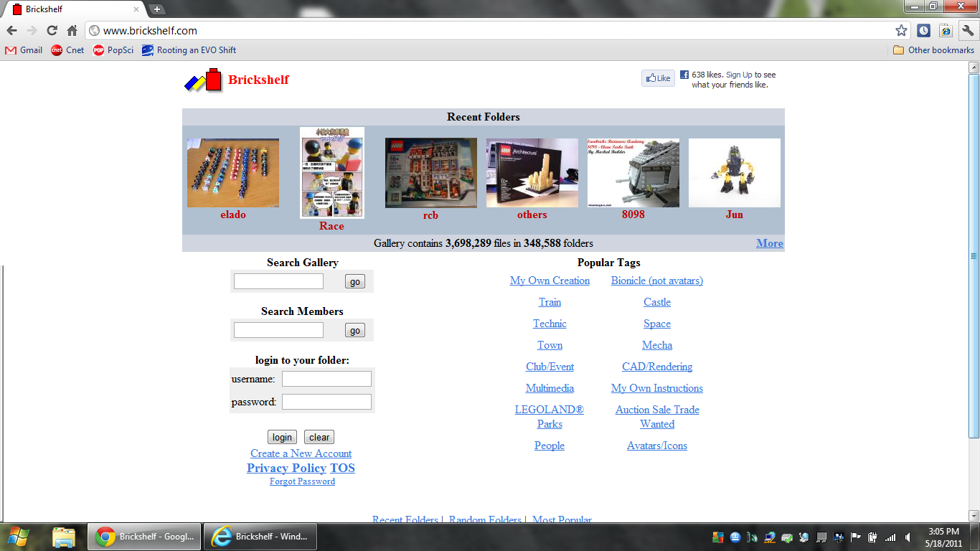
Task: Open the People tag
Action: tap(550, 446)
